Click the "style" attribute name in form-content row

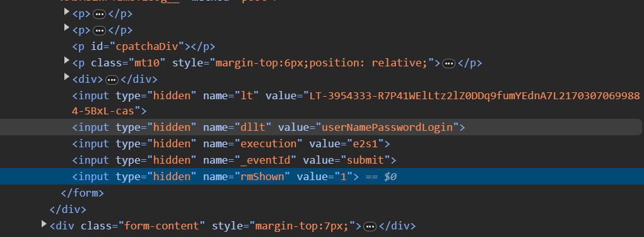pos(227,226)
